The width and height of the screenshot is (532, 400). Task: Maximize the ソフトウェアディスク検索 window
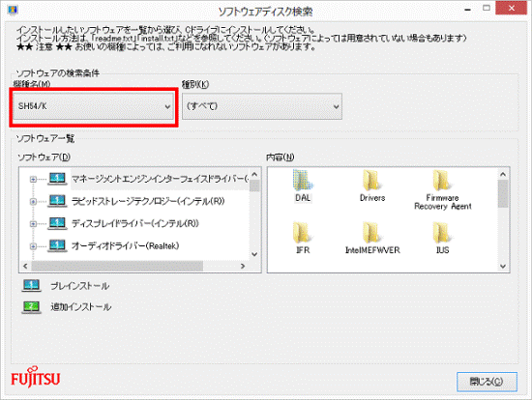(487, 8)
